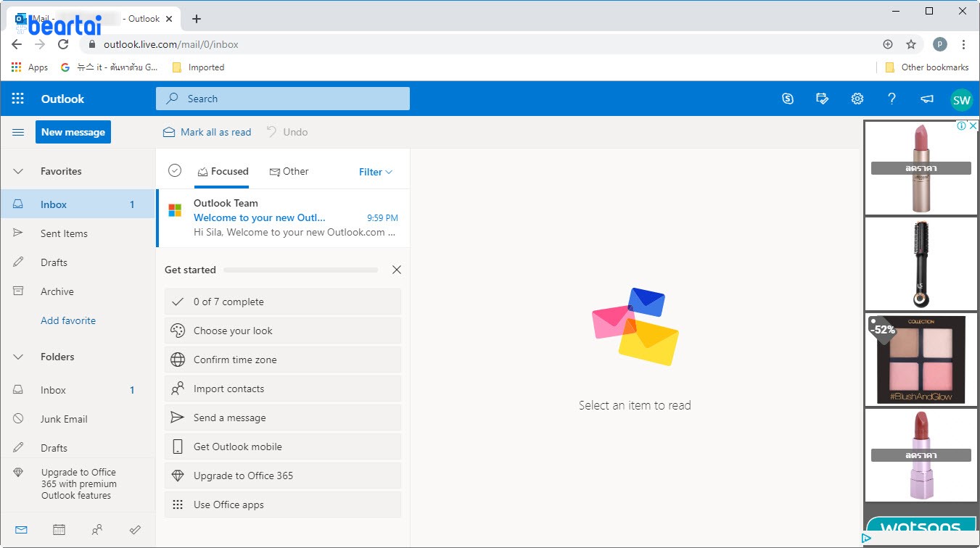
Task: Click the install app plus icon in address bar
Action: [888, 44]
